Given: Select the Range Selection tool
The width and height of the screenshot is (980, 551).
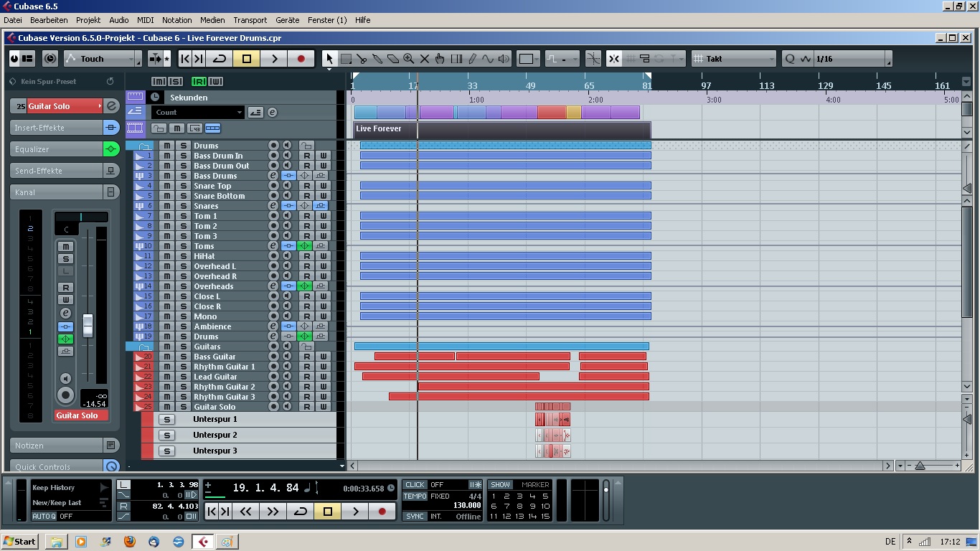Looking at the screenshot, I should (x=345, y=59).
